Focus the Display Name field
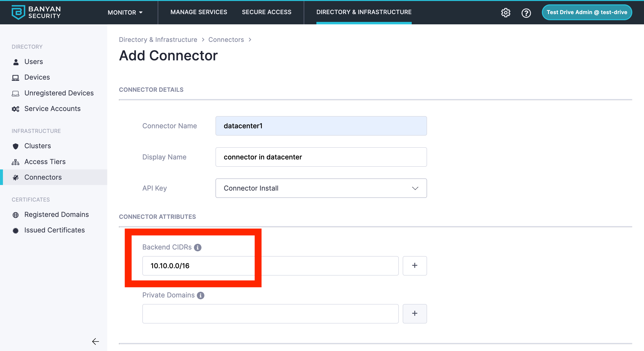The height and width of the screenshot is (351, 644). coord(321,157)
